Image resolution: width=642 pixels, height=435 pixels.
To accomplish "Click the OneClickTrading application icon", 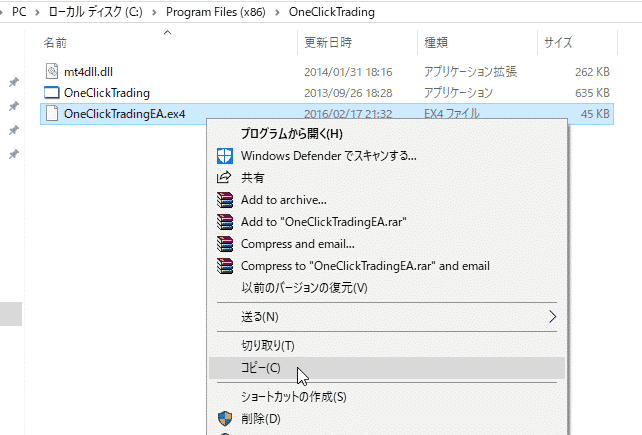I will pos(52,93).
